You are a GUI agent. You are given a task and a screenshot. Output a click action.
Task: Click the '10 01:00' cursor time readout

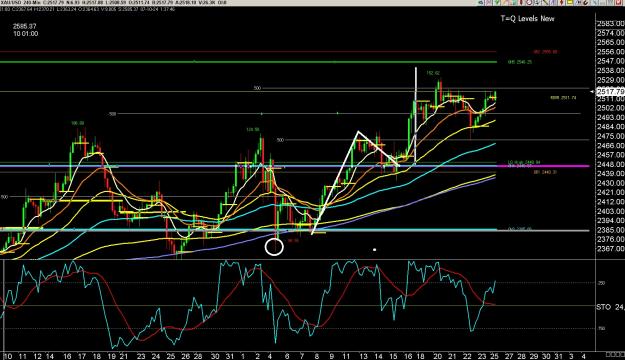pos(26,34)
